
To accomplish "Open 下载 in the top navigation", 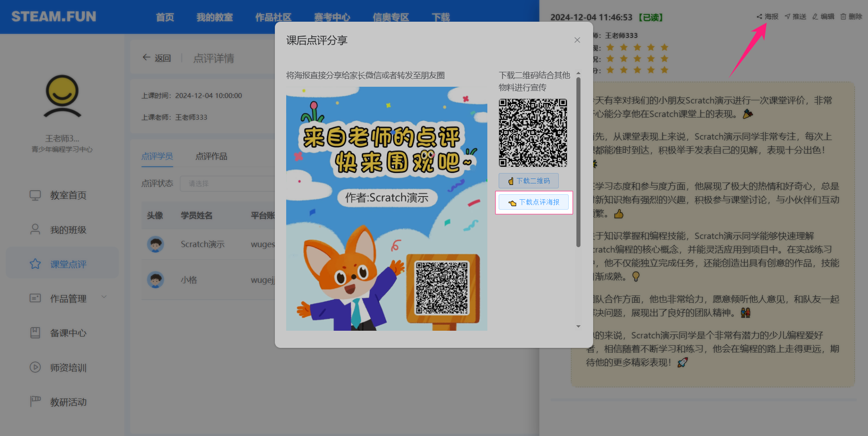I will pyautogui.click(x=441, y=17).
